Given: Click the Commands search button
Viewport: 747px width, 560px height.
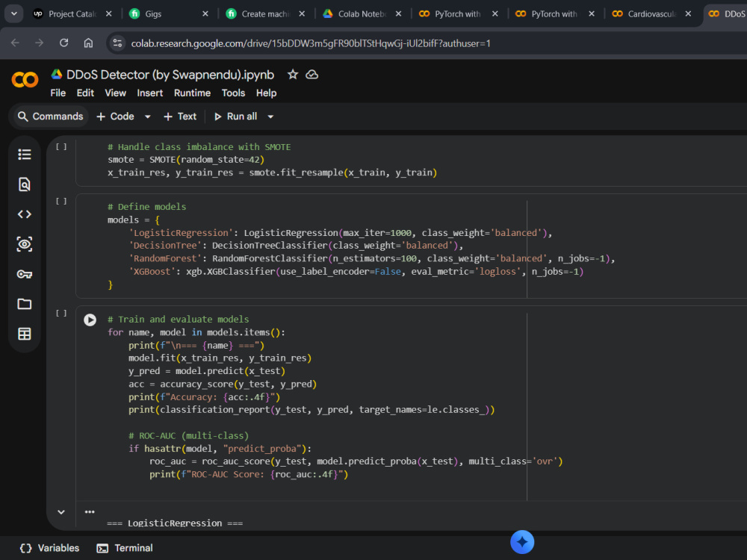Looking at the screenshot, I should [x=50, y=116].
